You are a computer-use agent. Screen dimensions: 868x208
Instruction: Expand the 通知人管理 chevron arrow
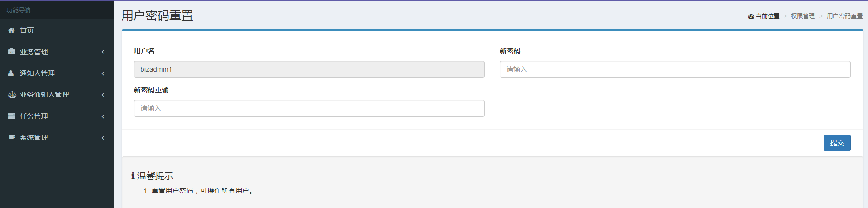point(103,73)
